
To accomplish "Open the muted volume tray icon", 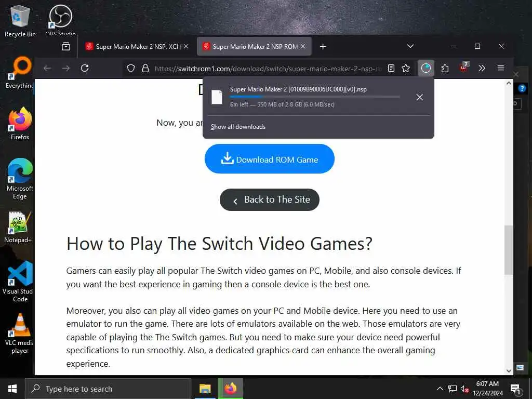I will (464, 389).
